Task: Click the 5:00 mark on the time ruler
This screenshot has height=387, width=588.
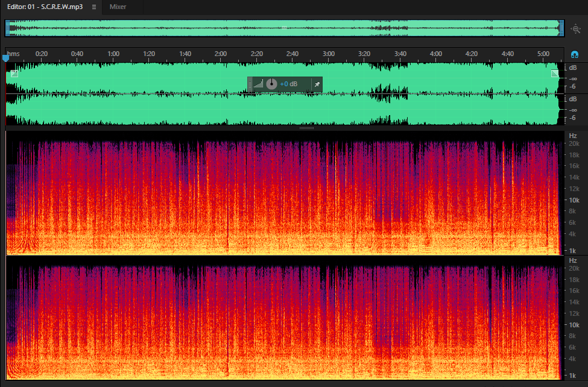Action: pos(543,54)
